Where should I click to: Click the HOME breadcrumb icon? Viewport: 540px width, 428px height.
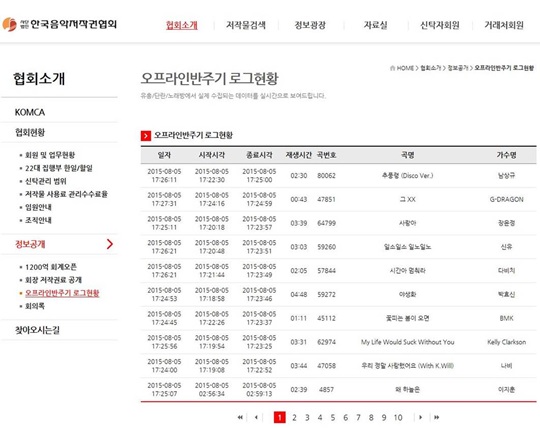[x=392, y=68]
